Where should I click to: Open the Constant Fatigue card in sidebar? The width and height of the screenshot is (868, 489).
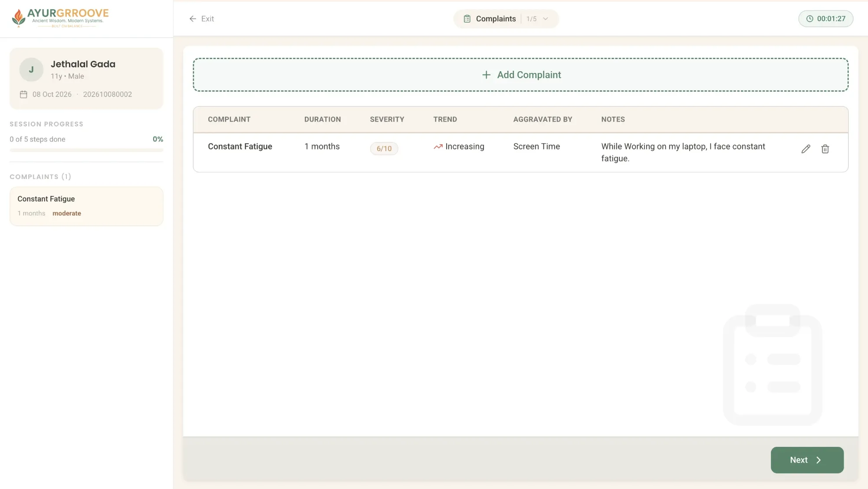tap(86, 206)
